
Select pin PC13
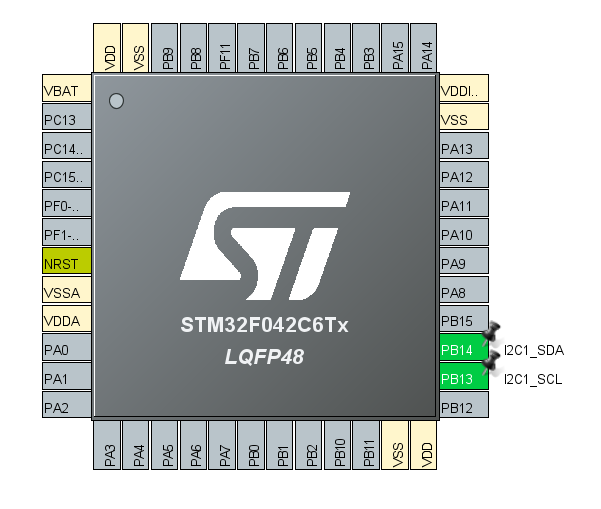67,117
